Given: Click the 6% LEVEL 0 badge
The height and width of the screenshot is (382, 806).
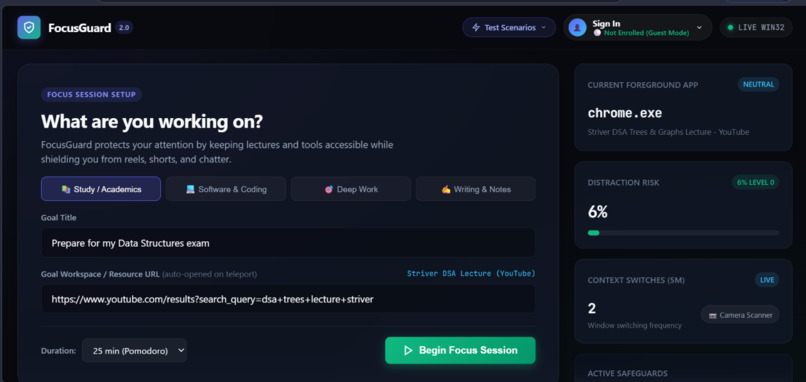Looking at the screenshot, I should (755, 182).
